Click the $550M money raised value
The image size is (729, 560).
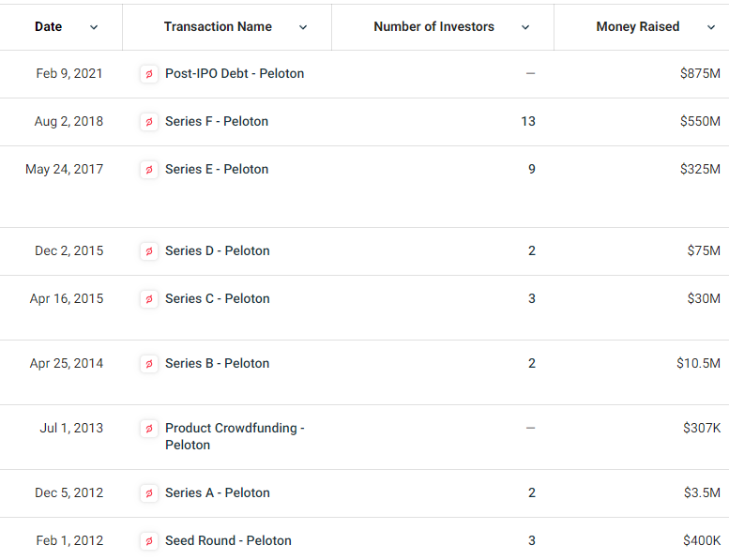(x=700, y=121)
